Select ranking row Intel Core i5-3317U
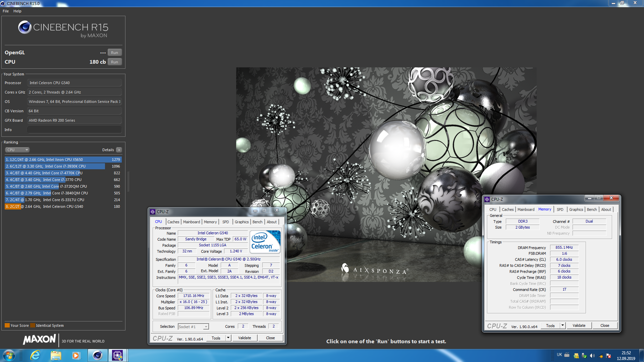Viewport: 644px width, 362px height. [63, 200]
